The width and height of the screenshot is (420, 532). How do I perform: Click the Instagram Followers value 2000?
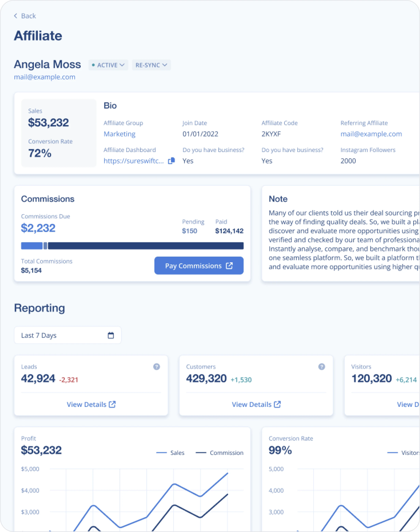(348, 161)
